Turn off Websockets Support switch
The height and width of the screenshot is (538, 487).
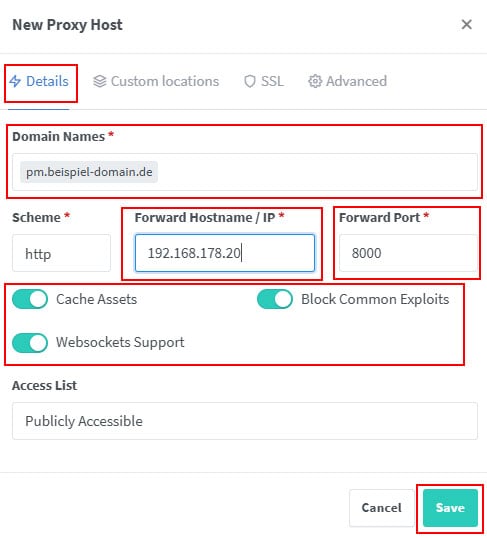[30, 342]
